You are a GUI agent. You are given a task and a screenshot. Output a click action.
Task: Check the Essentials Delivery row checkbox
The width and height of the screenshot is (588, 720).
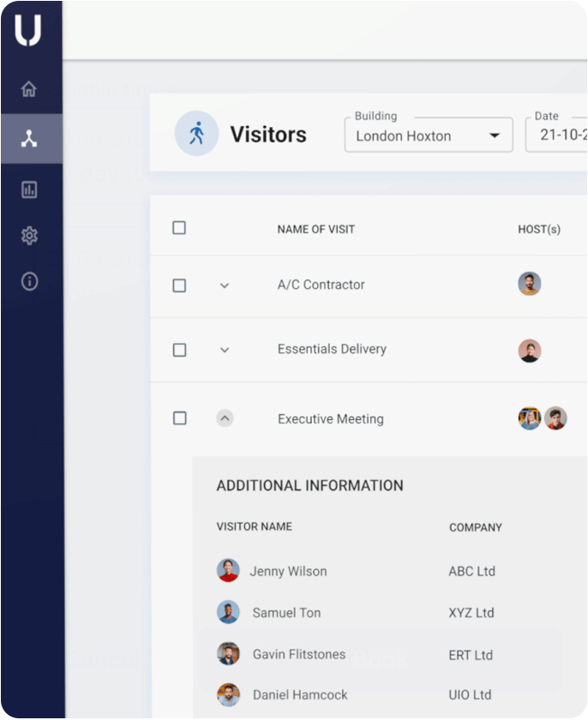(x=179, y=351)
